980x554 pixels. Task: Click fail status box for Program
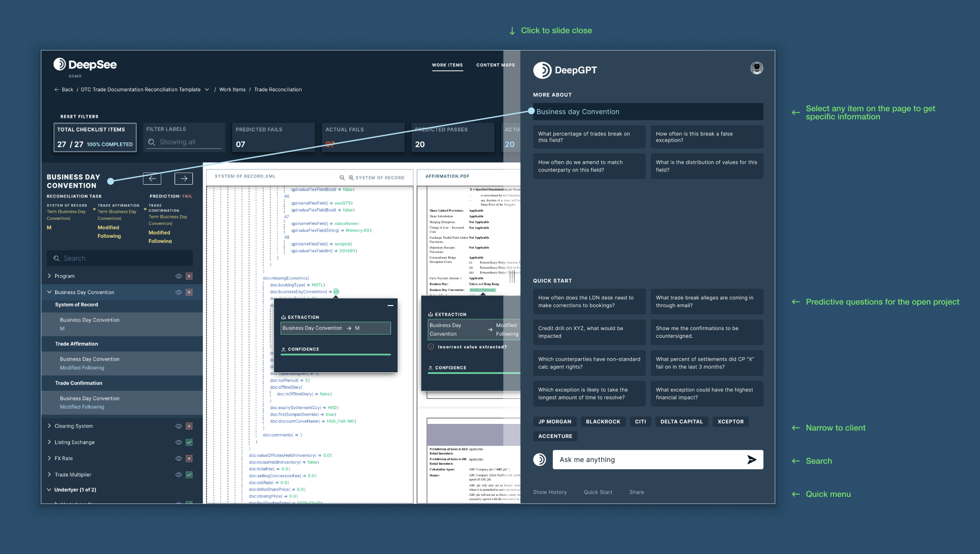pyautogui.click(x=189, y=276)
